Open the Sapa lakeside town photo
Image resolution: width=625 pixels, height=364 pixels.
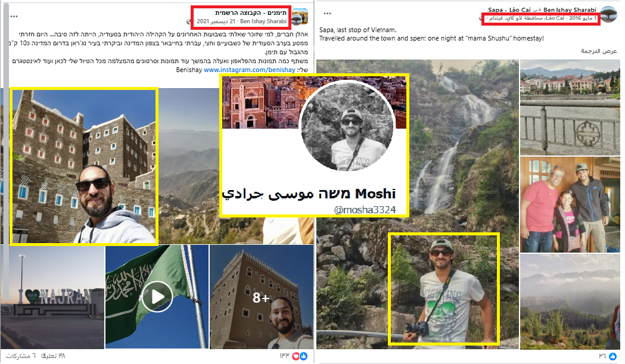[570, 107]
